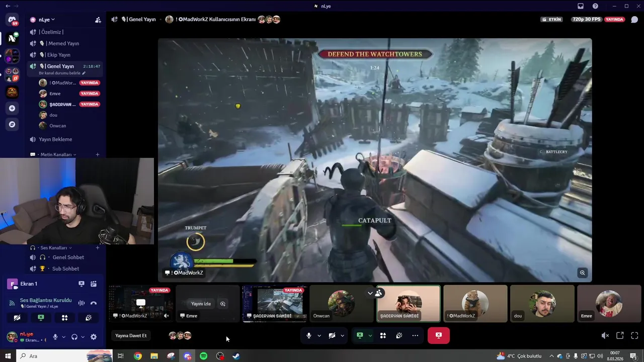Open the ŞADIRVAN SAHİBİ stream thumbnail
This screenshot has width=644, height=362.
274,304
